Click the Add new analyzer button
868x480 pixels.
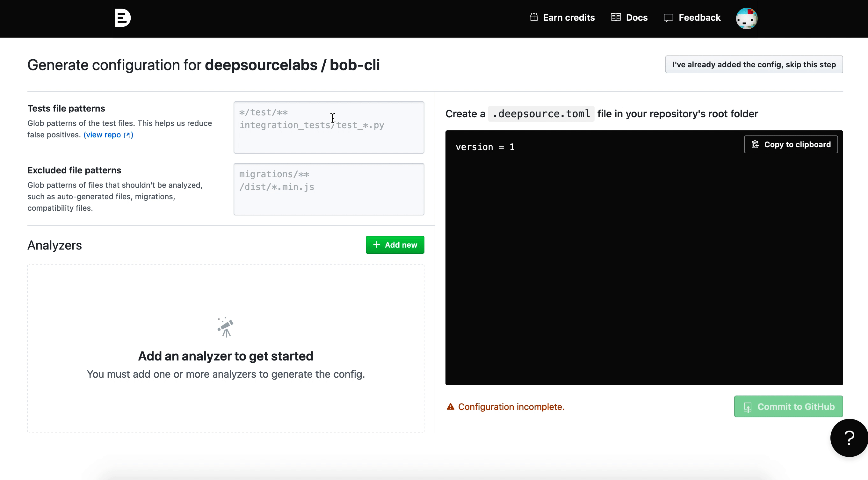395,245
